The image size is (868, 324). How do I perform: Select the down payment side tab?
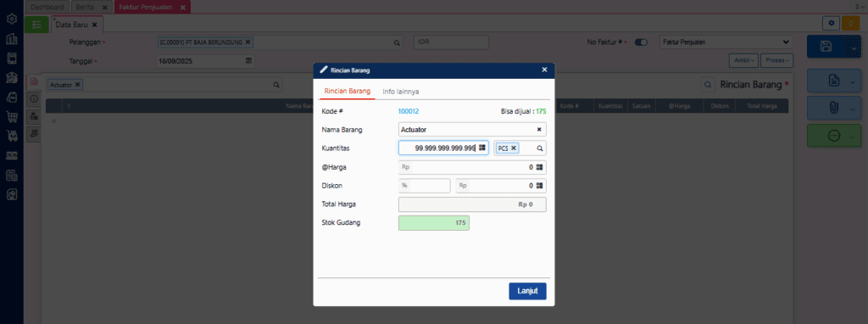click(34, 133)
